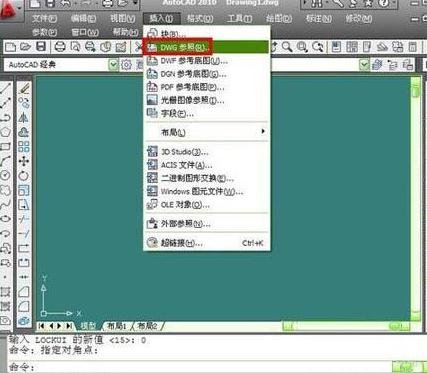Select the Polyline draw tool
Image resolution: width=427 pixels, height=373 pixels.
click(5, 117)
